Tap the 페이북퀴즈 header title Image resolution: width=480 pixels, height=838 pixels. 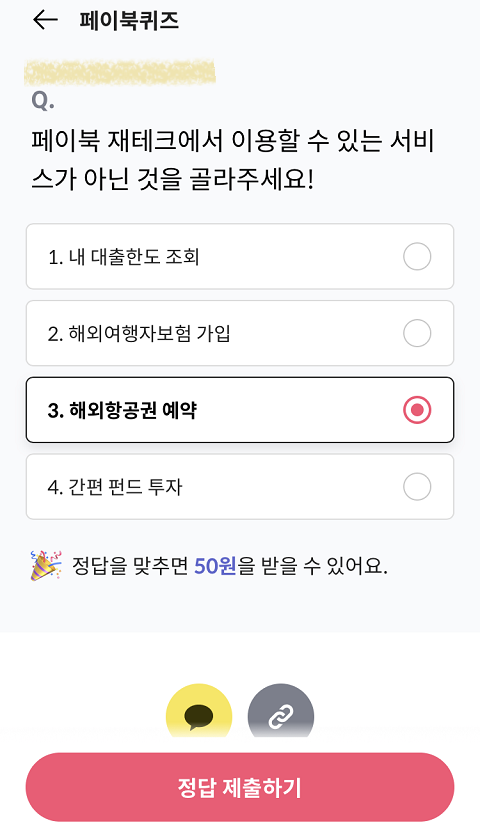point(129,20)
